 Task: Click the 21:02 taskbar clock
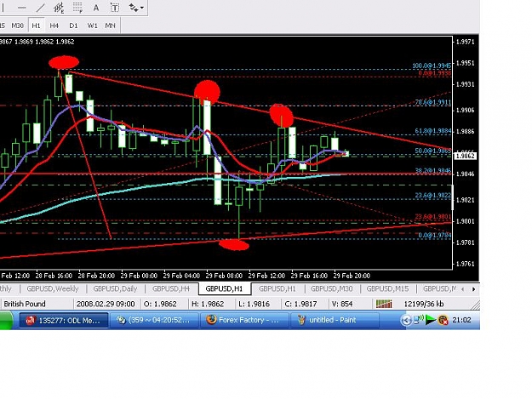[461, 320]
